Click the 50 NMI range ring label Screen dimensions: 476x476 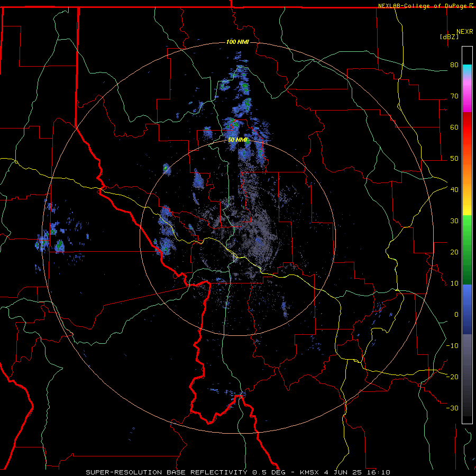click(237, 140)
